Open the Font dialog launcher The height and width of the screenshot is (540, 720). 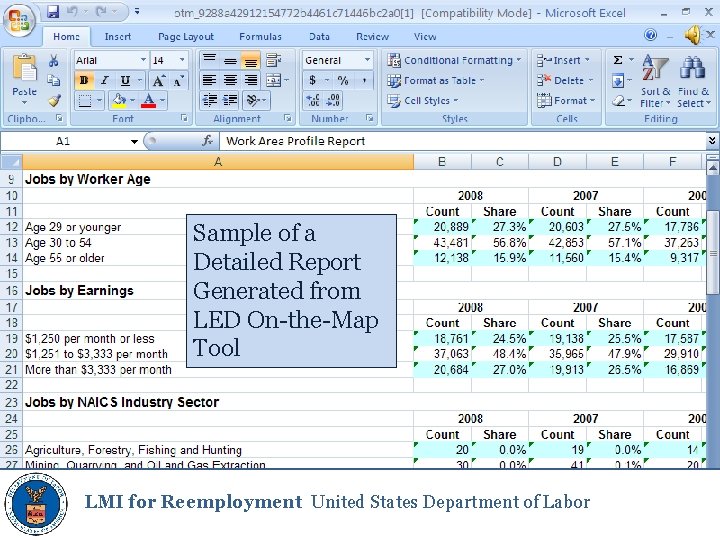tap(184, 118)
